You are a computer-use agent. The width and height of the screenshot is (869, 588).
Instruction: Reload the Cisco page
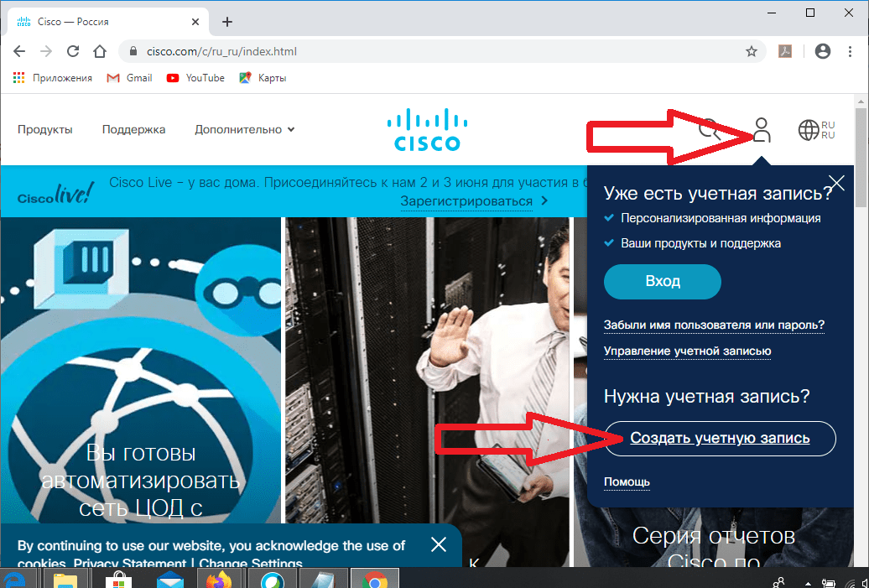tap(73, 51)
